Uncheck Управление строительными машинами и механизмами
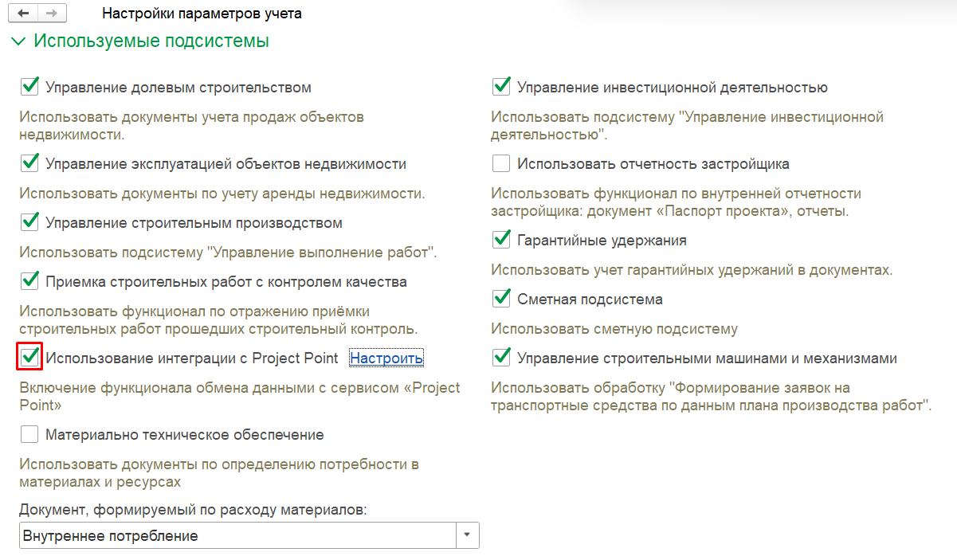 click(501, 358)
